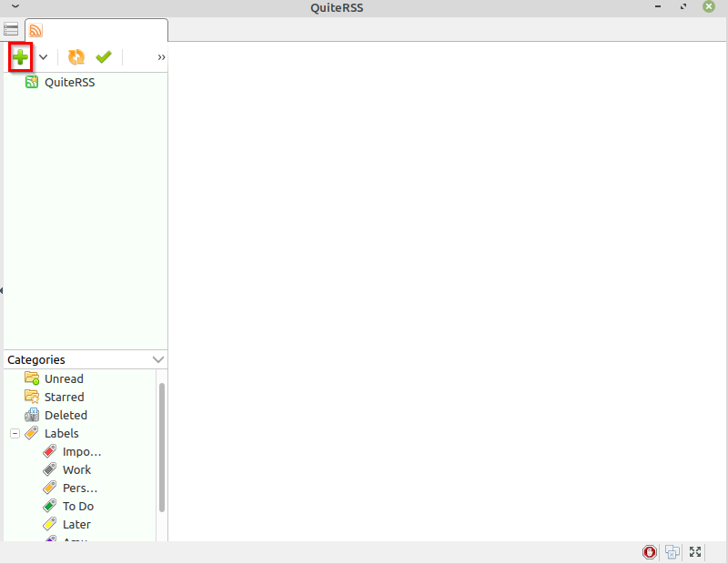
Task: Expand hidden toolbar items with double chevron
Action: coord(161,57)
